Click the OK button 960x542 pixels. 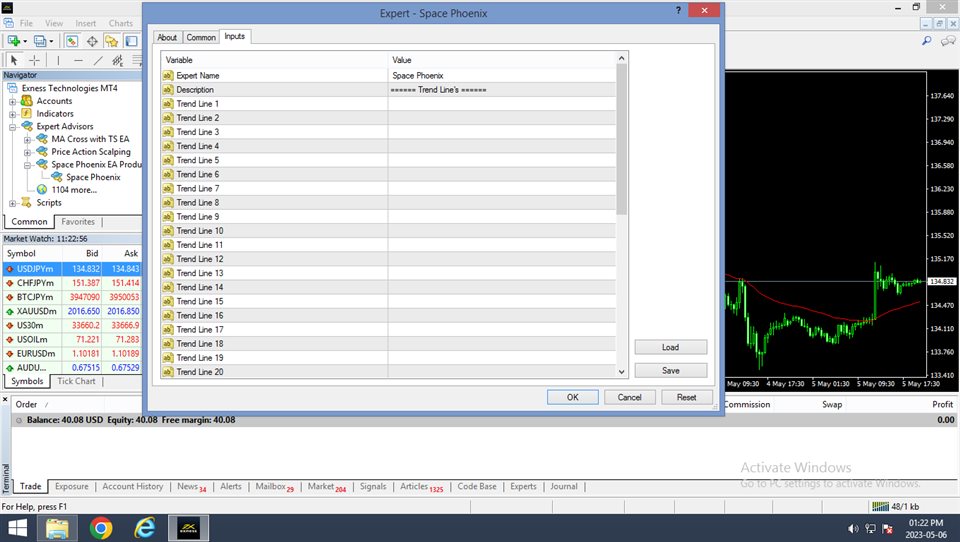572,397
